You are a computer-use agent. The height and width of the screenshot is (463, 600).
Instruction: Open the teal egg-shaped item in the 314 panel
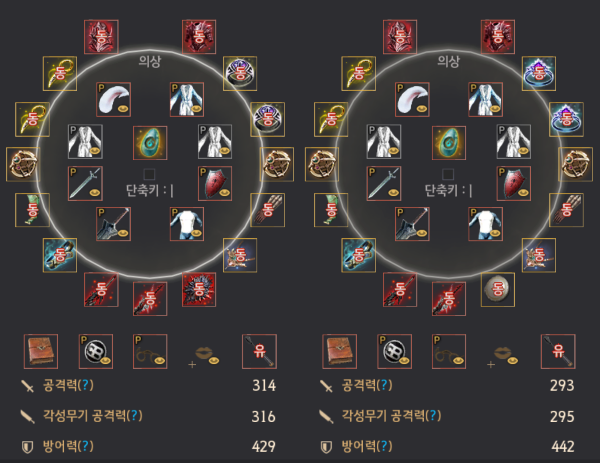point(150,143)
